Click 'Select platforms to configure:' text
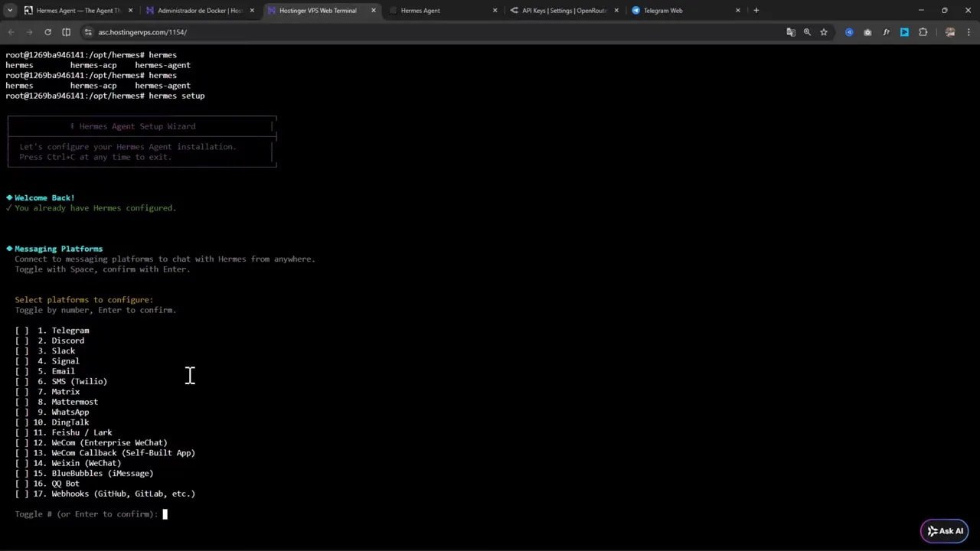Screen dimensions: 980x551 pos(84,300)
